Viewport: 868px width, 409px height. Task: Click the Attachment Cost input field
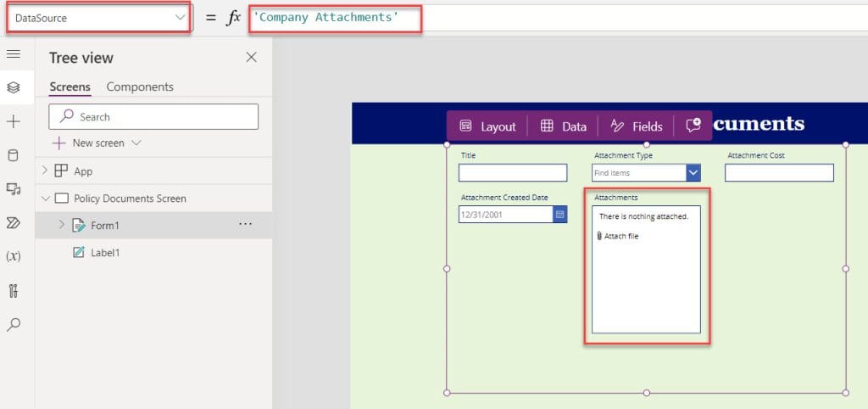pyautogui.click(x=780, y=172)
